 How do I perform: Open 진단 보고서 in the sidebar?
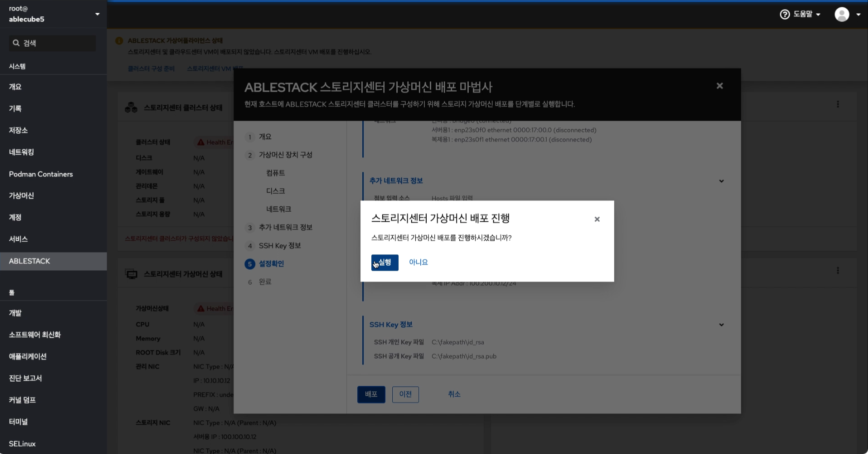tap(53, 378)
